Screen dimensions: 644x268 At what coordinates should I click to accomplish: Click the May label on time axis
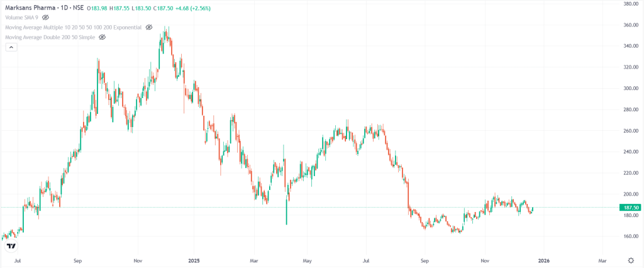point(307,259)
